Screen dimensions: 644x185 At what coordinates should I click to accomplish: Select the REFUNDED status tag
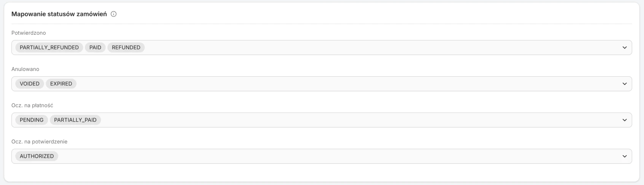pyautogui.click(x=126, y=48)
